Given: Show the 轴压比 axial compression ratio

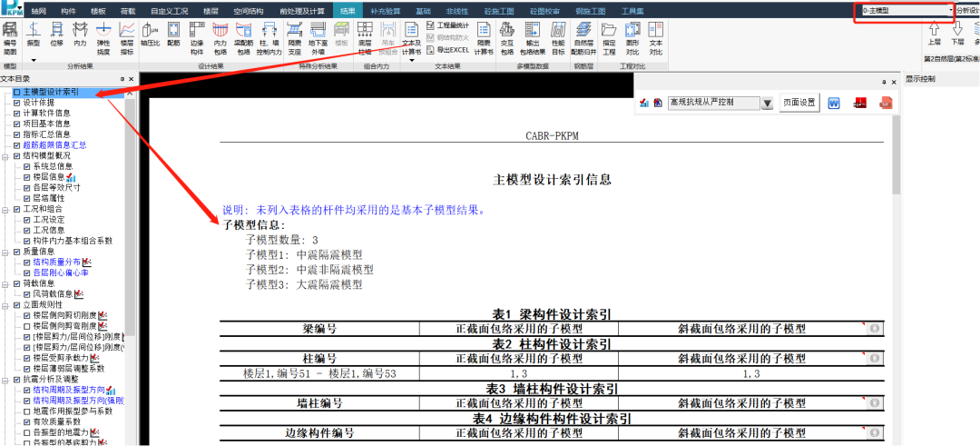Looking at the screenshot, I should (150, 35).
